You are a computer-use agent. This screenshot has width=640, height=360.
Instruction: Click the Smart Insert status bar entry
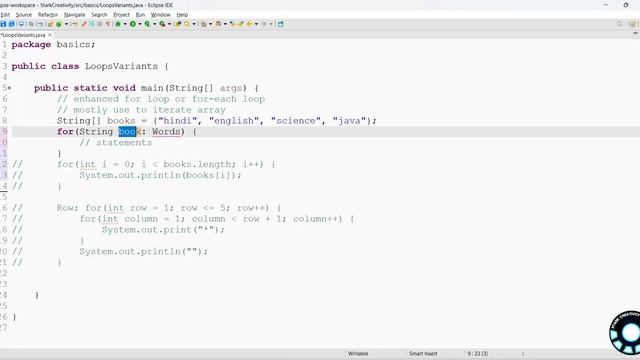423,353
